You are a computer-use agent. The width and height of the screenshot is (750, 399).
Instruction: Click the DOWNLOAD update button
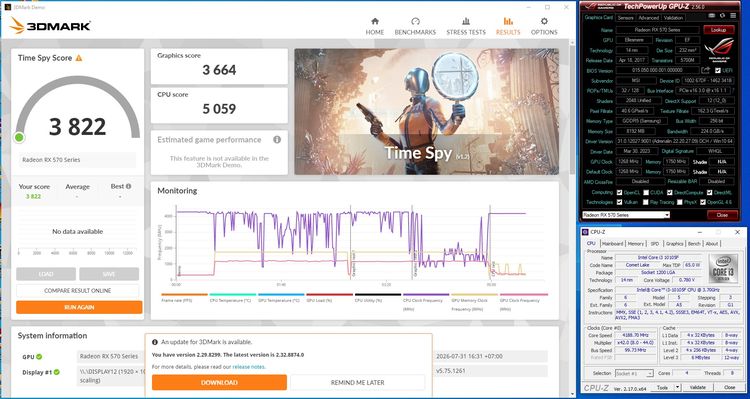pyautogui.click(x=219, y=382)
